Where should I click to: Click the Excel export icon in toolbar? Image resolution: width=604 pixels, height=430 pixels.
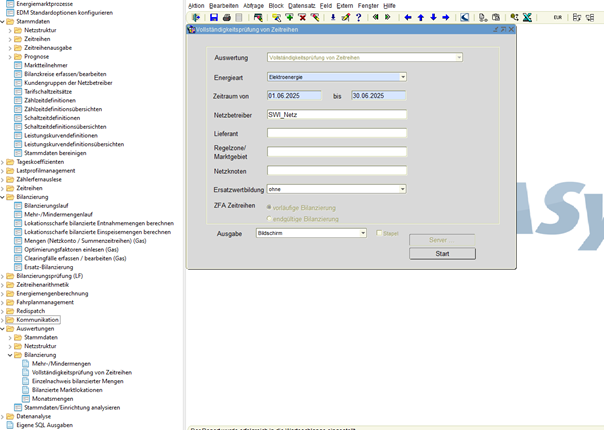tap(527, 17)
